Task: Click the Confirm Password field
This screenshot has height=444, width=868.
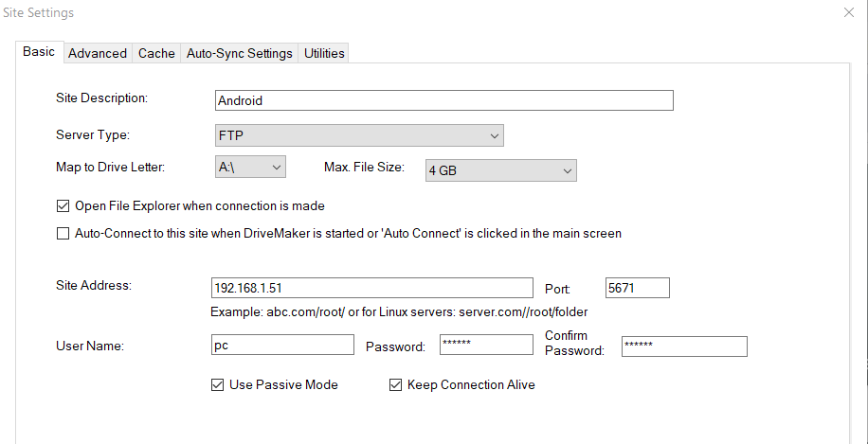Action: pyautogui.click(x=684, y=346)
